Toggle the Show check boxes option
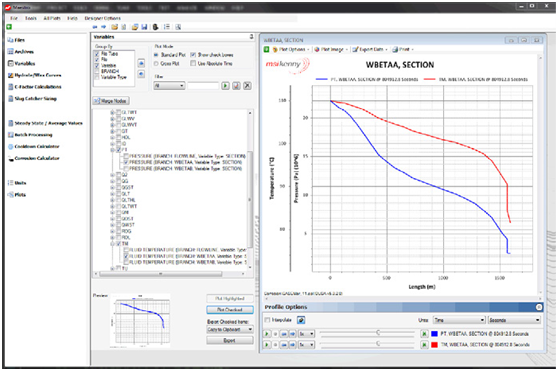Image resolution: width=558 pixels, height=371 pixels. (193, 55)
